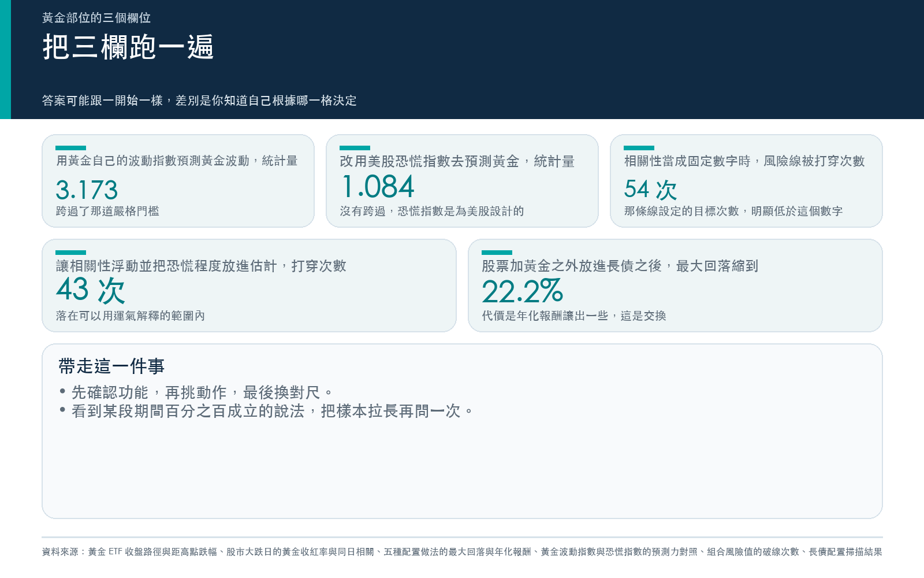Select the card label 用黃金自己的波動指數預測黃金波動，統計量
The image size is (924, 578).
(177, 161)
